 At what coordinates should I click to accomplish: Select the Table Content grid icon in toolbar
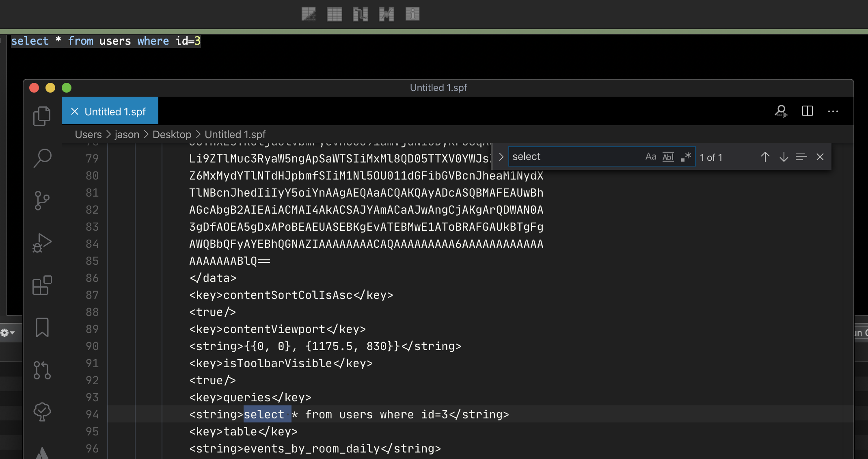click(x=334, y=14)
